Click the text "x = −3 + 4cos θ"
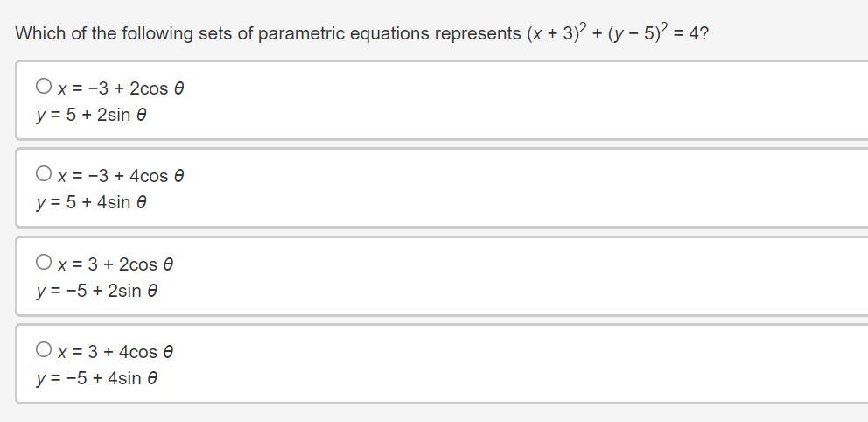 coord(121,176)
